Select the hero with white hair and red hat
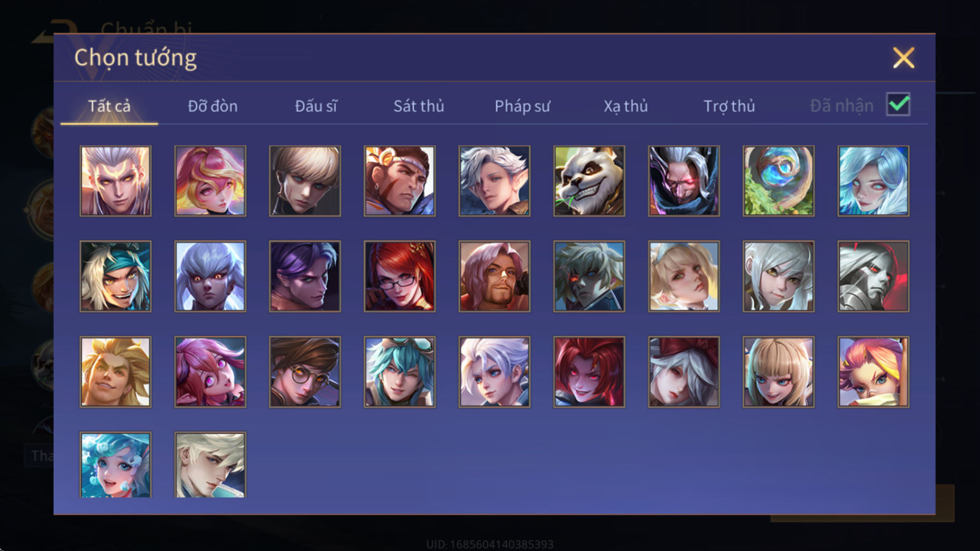 point(684,372)
